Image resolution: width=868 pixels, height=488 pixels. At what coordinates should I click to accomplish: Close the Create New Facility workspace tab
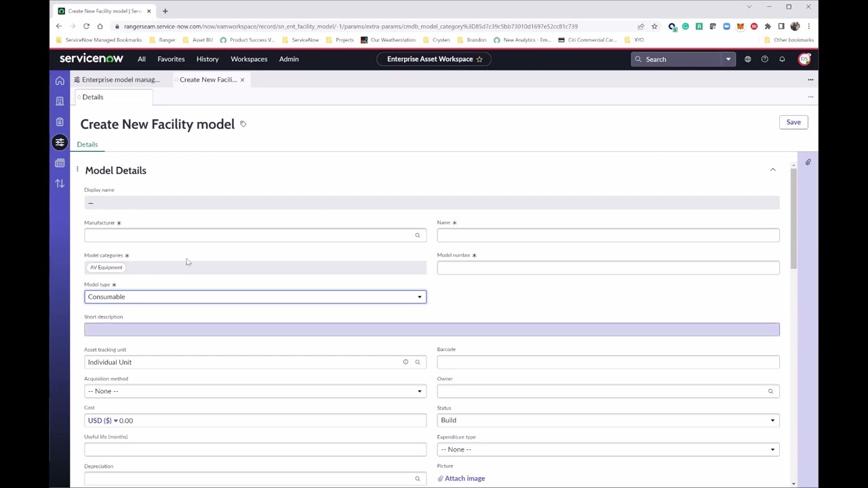pyautogui.click(x=242, y=80)
